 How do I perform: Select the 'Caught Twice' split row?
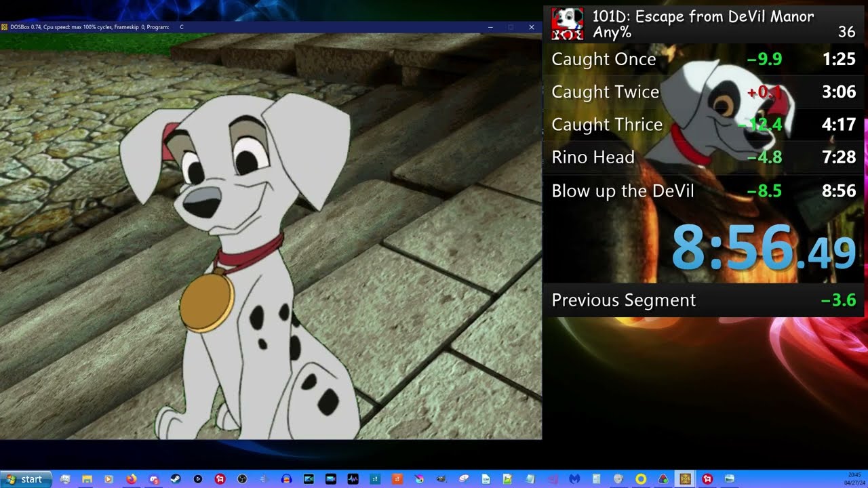(703, 91)
